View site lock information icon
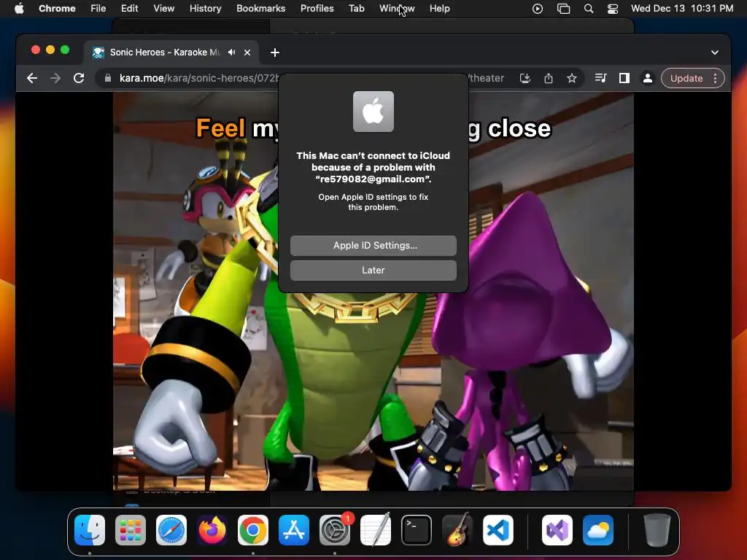The height and width of the screenshot is (560, 747). click(x=108, y=78)
